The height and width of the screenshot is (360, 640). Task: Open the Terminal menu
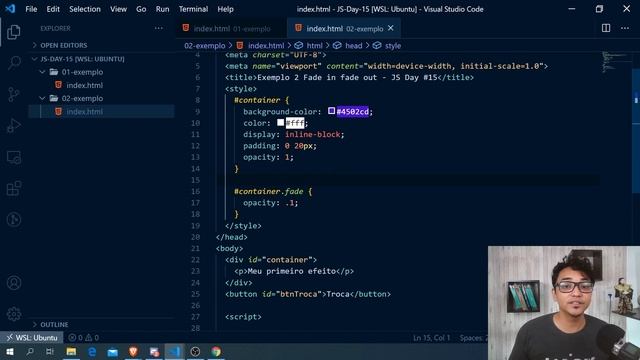click(193, 9)
